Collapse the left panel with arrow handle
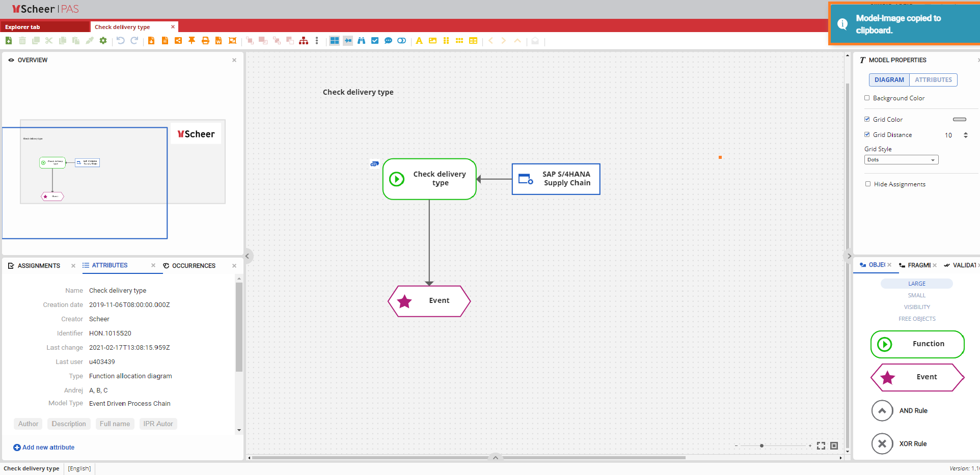The height and width of the screenshot is (475, 980). (x=247, y=256)
